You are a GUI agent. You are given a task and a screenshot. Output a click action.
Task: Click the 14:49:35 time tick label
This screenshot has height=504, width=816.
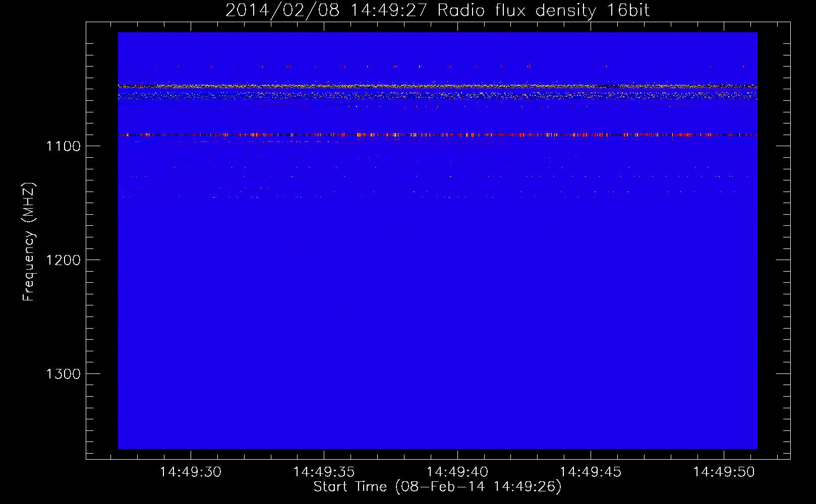324,472
